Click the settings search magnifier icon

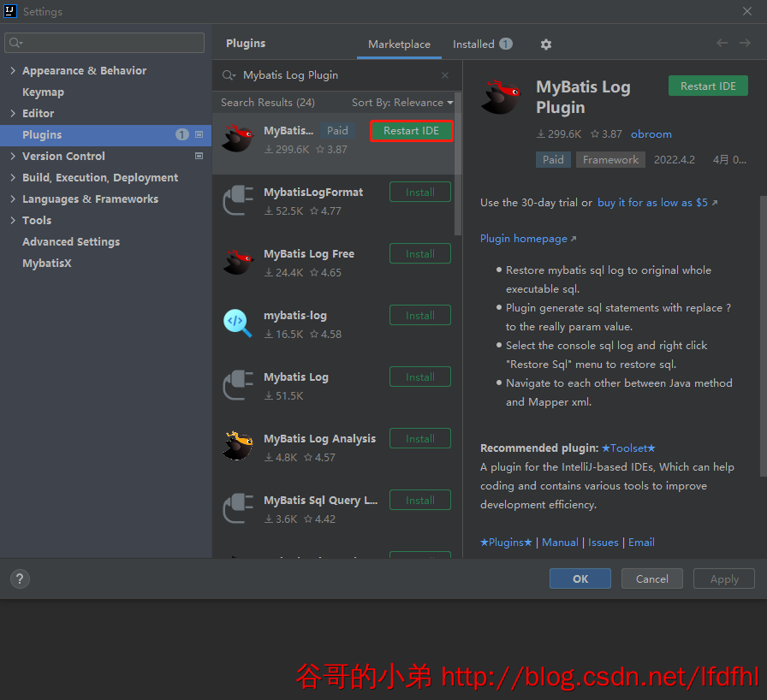click(x=15, y=43)
